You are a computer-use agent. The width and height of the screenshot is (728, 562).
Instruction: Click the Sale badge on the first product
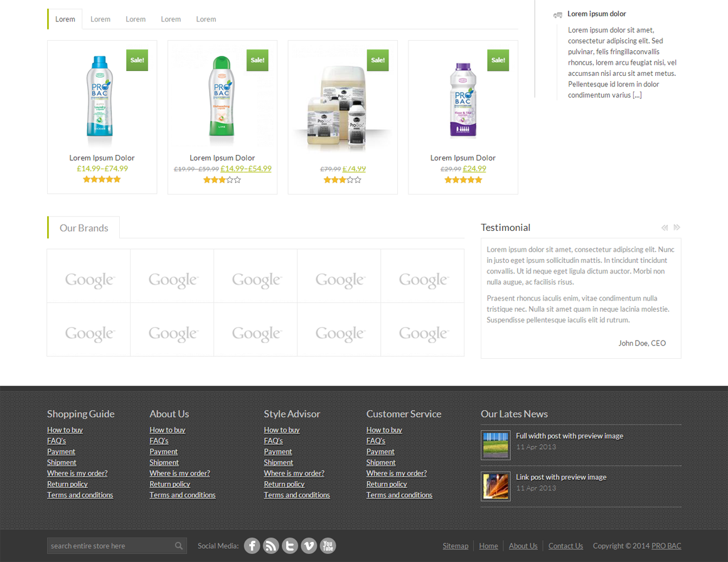pos(137,60)
